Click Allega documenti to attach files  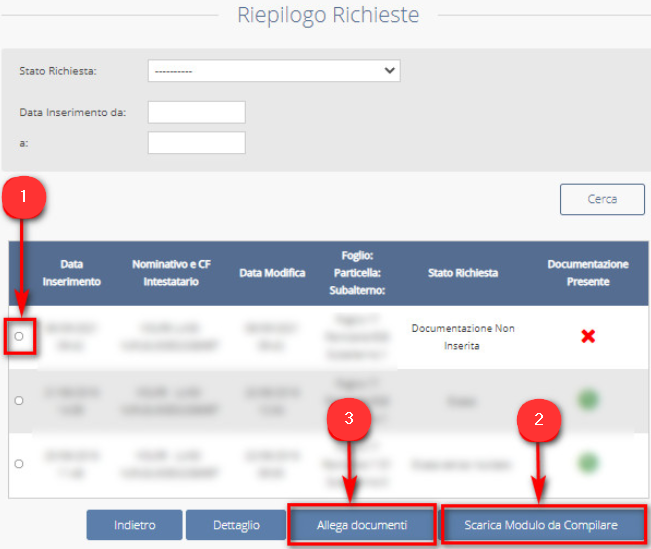(362, 525)
